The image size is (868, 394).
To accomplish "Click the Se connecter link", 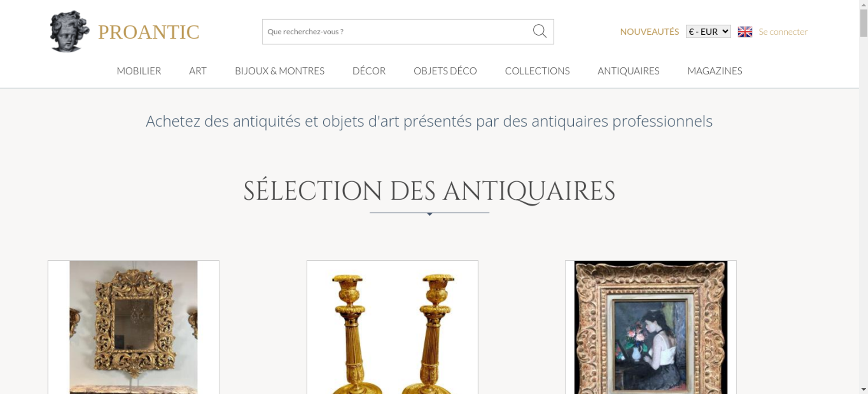I will point(783,32).
